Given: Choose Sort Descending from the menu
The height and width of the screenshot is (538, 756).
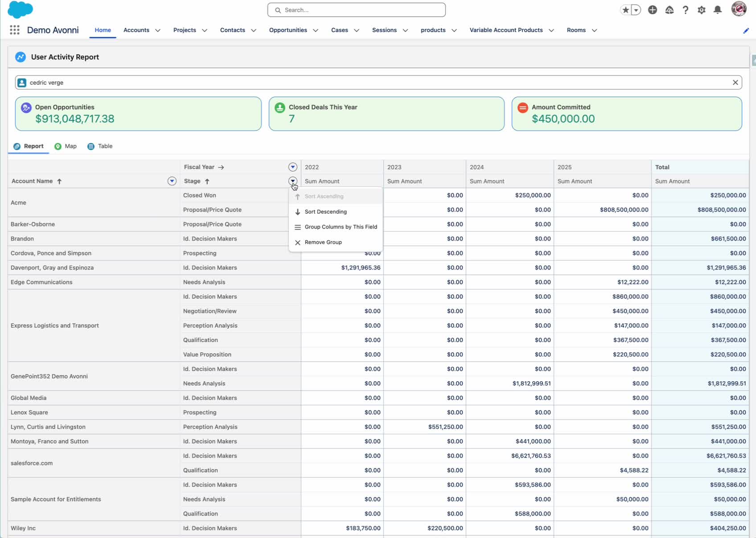Looking at the screenshot, I should click(336, 212).
